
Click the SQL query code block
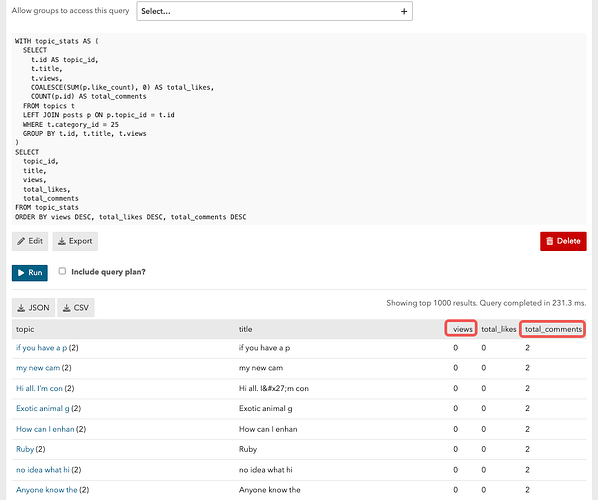[299, 129]
